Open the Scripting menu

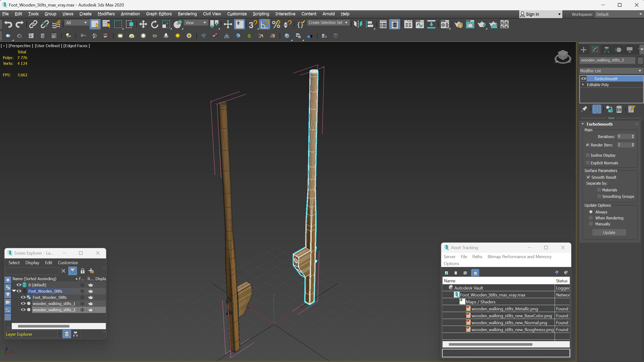pos(261,14)
